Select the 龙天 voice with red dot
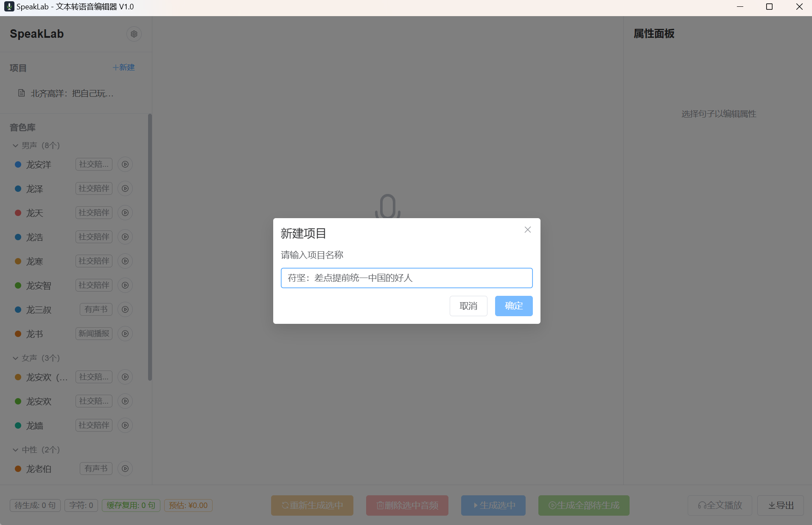Viewport: 812px width, 525px height. (35, 213)
